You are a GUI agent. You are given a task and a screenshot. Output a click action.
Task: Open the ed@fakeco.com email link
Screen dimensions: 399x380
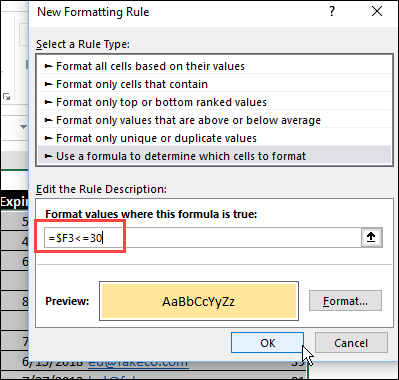click(138, 362)
